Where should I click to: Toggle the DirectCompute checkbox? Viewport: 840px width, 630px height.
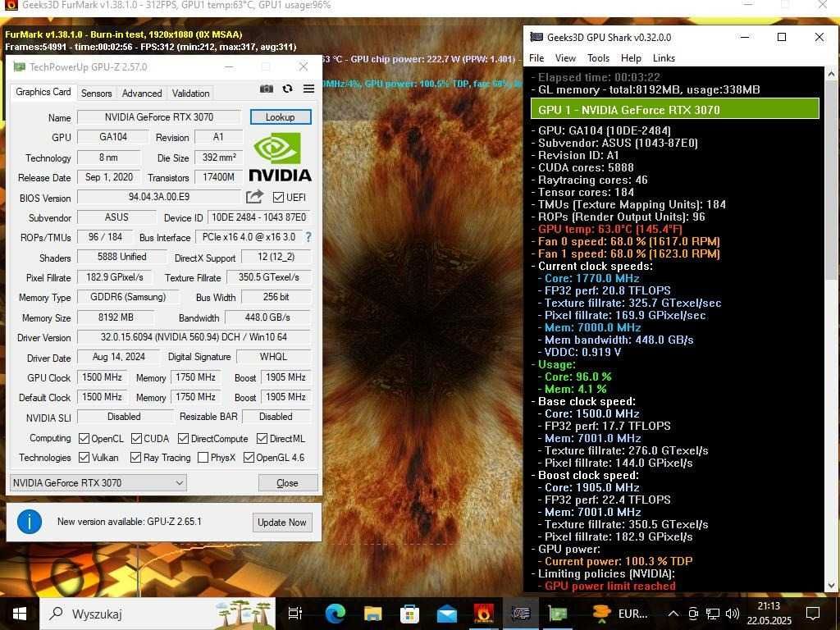point(183,438)
